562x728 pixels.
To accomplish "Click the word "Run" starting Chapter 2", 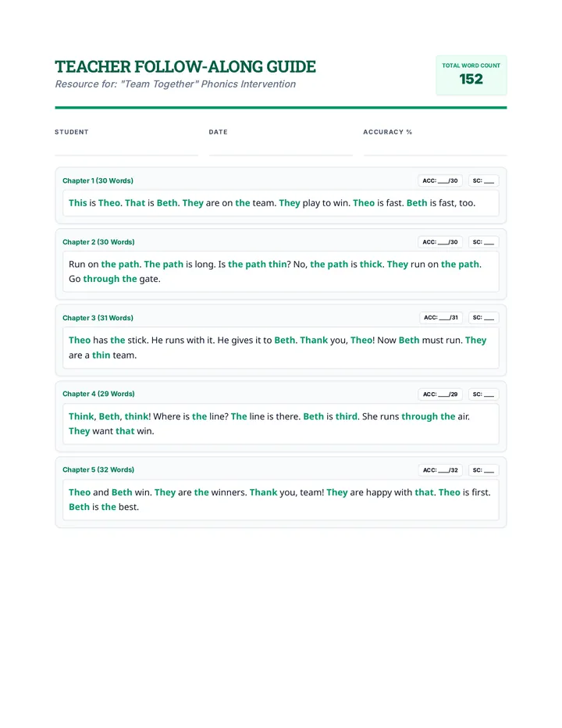I will (x=77, y=264).
